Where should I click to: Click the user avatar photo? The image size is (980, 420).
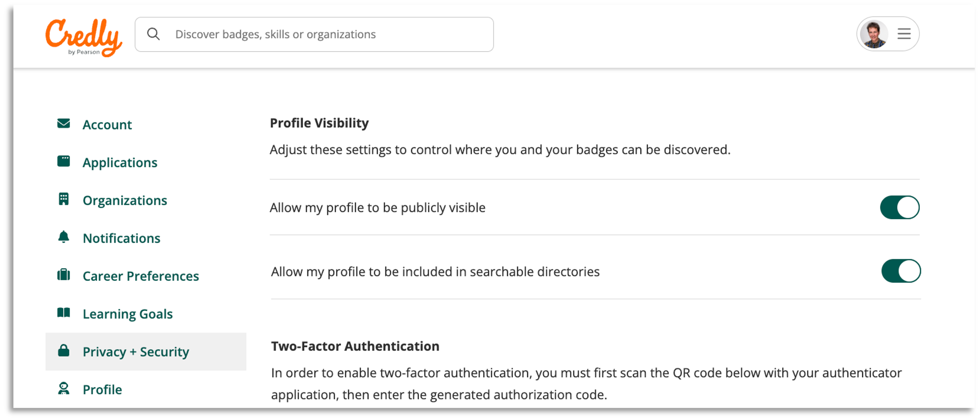(x=874, y=34)
